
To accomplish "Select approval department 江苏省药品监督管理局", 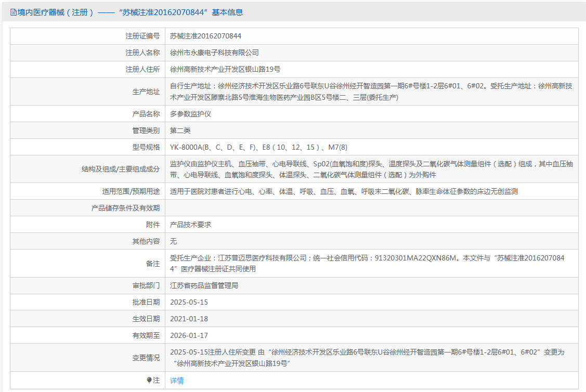I will click(x=204, y=285).
